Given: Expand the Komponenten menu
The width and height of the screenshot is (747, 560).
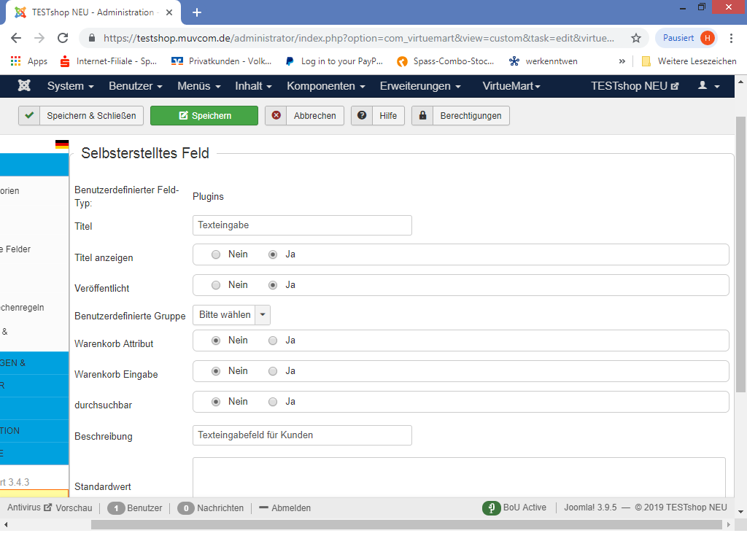Looking at the screenshot, I should click(x=326, y=86).
